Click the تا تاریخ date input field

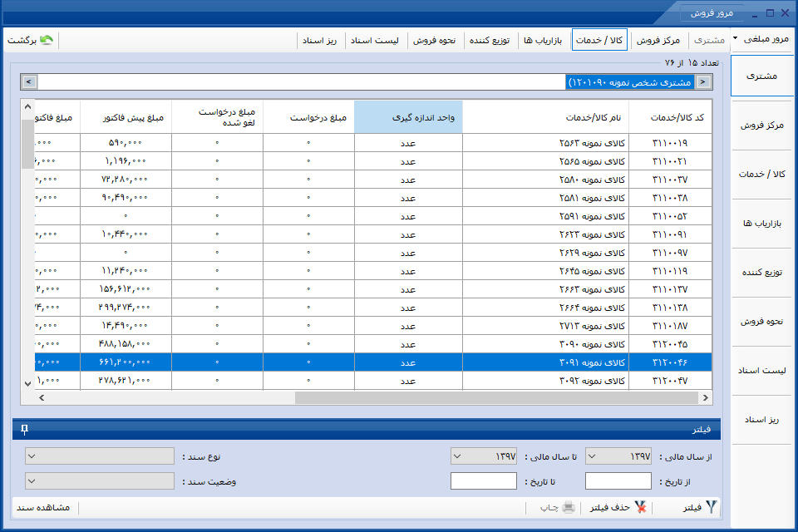pyautogui.click(x=484, y=481)
